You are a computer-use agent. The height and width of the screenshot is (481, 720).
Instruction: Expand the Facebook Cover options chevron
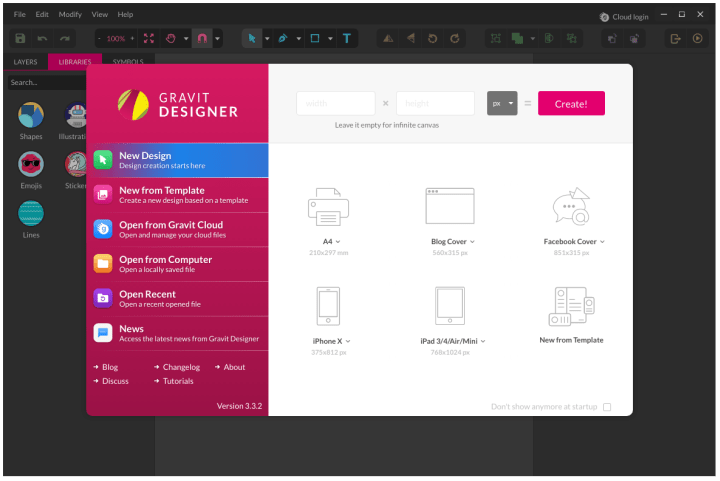[x=602, y=242]
